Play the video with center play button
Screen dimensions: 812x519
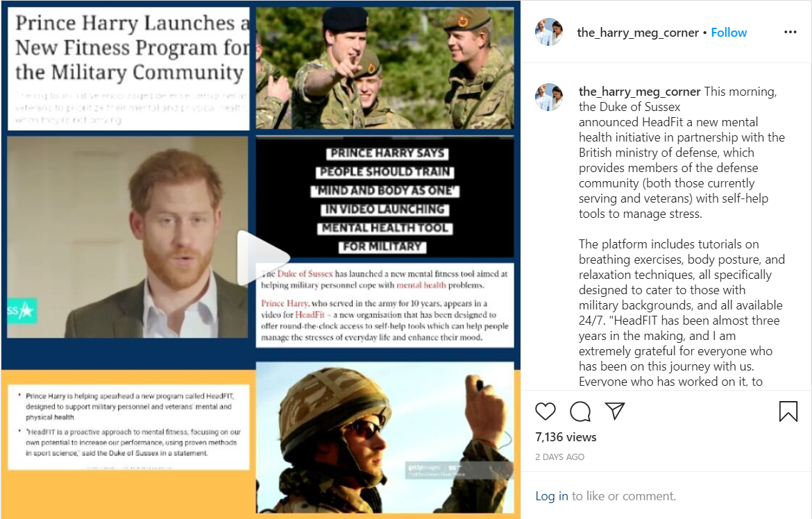click(x=262, y=258)
